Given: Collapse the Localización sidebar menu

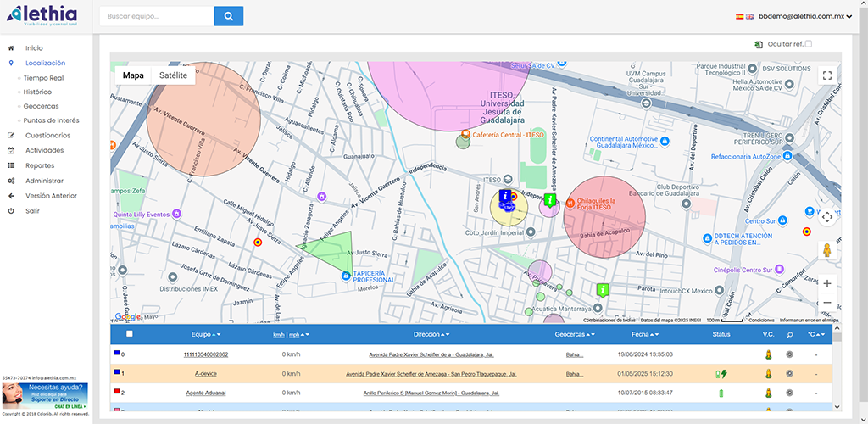Looking at the screenshot, I should tap(45, 63).
